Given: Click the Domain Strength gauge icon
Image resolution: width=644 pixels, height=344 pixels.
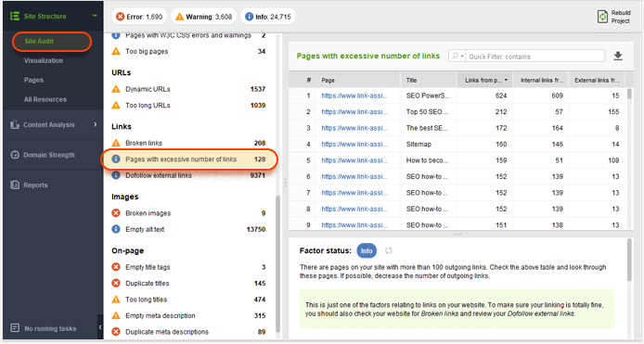Looking at the screenshot, I should (x=15, y=155).
